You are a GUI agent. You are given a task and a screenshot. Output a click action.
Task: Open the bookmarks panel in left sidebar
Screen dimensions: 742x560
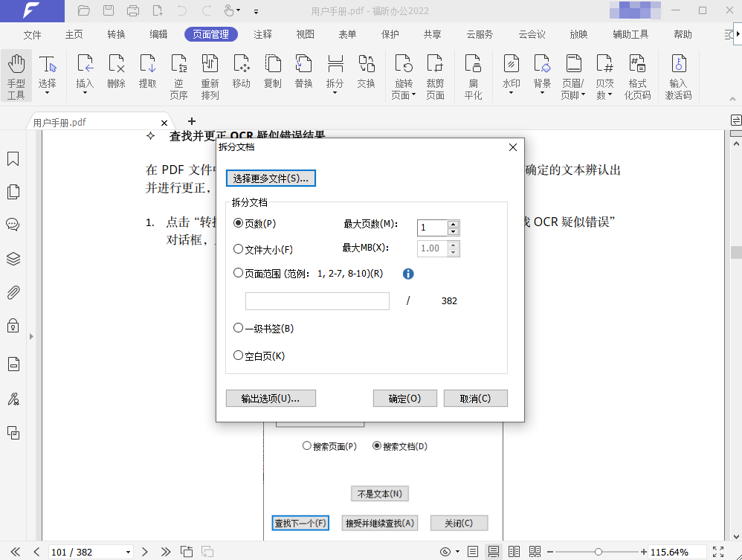coord(13,159)
